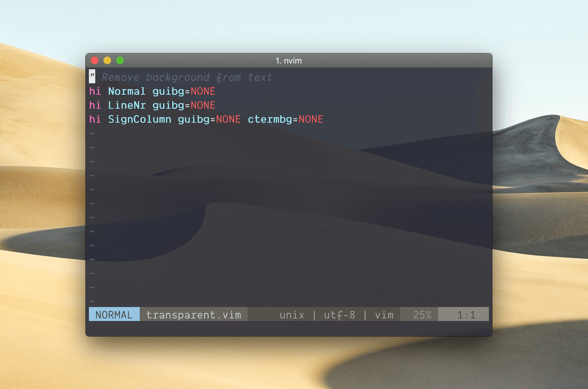Click the '25%' position indicator
The height and width of the screenshot is (389, 588).
tap(422, 315)
